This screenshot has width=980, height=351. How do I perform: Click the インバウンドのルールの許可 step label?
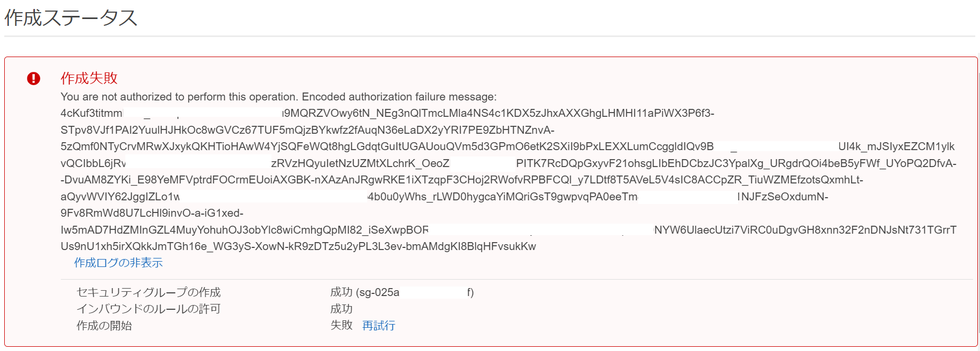pyautogui.click(x=149, y=309)
